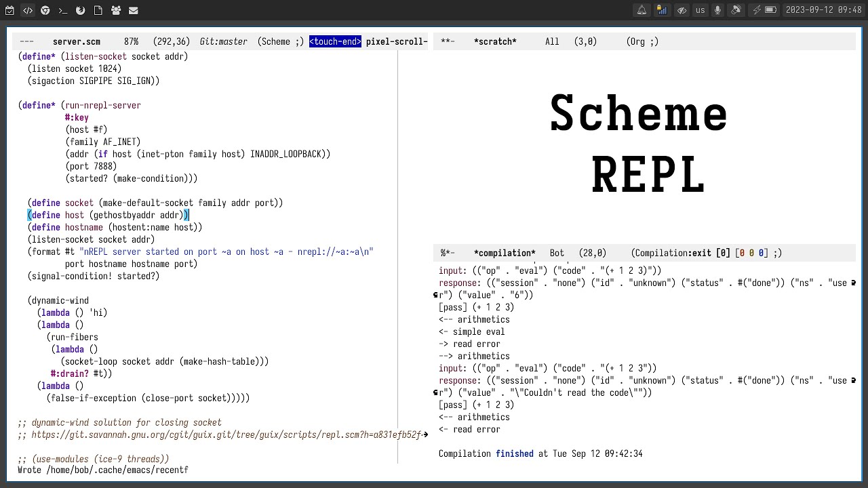Screen dimensions: 868x488
Task: Click the date and time clock
Action: pyautogui.click(x=823, y=10)
